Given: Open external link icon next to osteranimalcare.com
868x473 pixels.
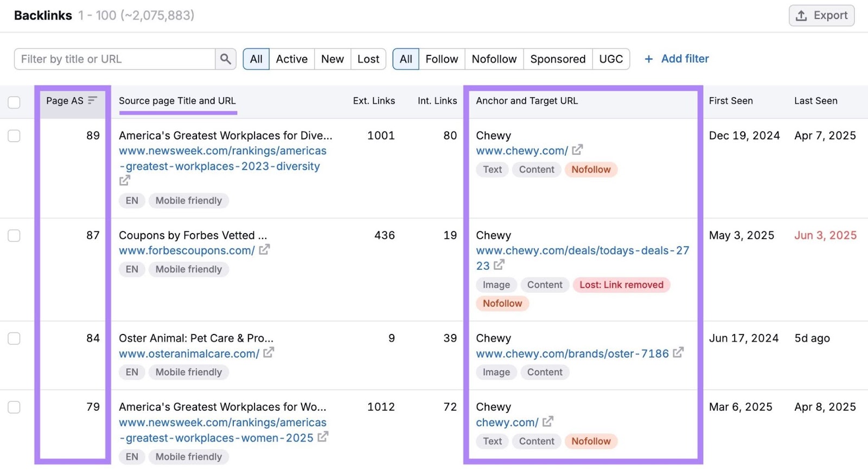Looking at the screenshot, I should tap(269, 353).
